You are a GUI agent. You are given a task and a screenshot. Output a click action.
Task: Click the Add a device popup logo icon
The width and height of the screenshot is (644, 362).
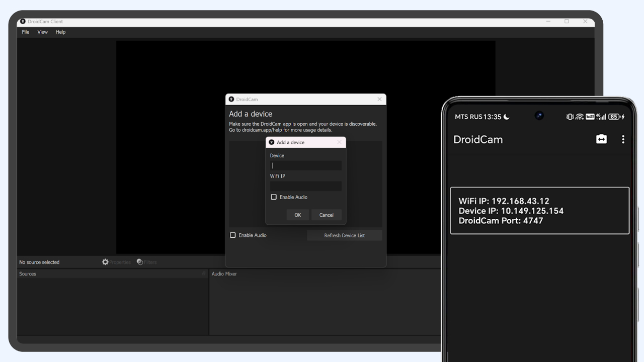(x=272, y=142)
